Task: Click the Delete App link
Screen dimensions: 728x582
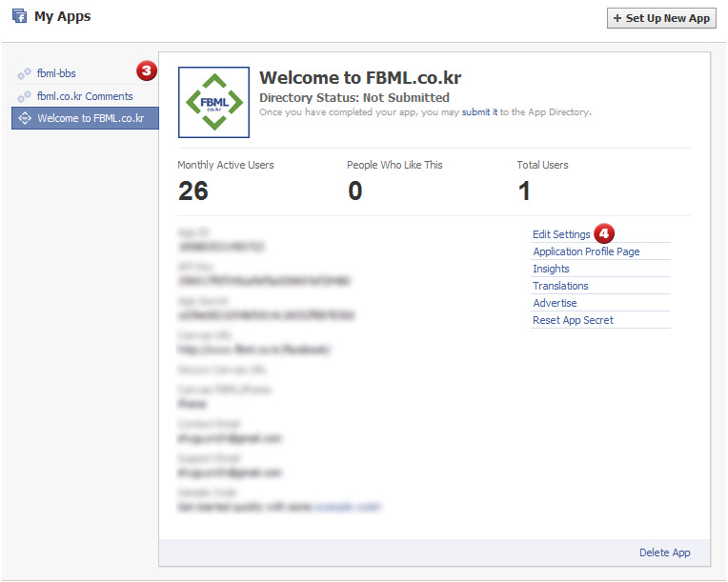Action: pos(664,552)
